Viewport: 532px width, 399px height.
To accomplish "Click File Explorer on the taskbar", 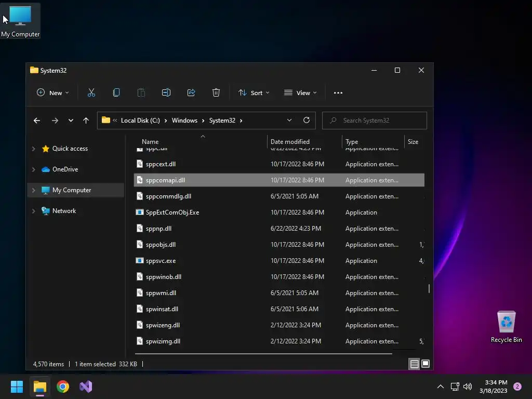I will pos(39,387).
